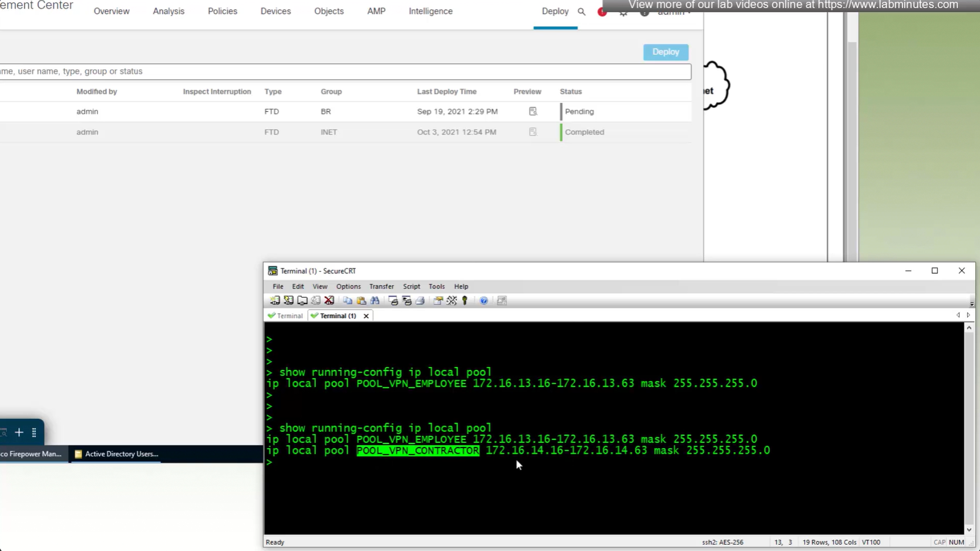Open deployment preview for the BR device
Image resolution: width=980 pixels, height=551 pixels.
click(533, 112)
